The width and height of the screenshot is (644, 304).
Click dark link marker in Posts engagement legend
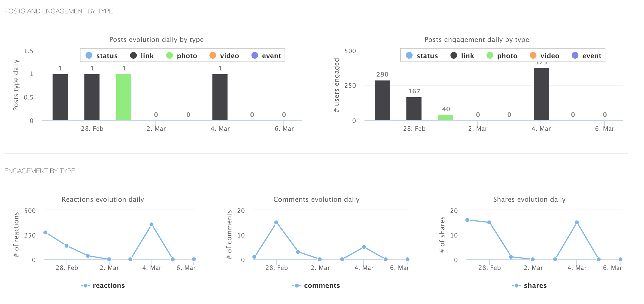click(x=454, y=56)
